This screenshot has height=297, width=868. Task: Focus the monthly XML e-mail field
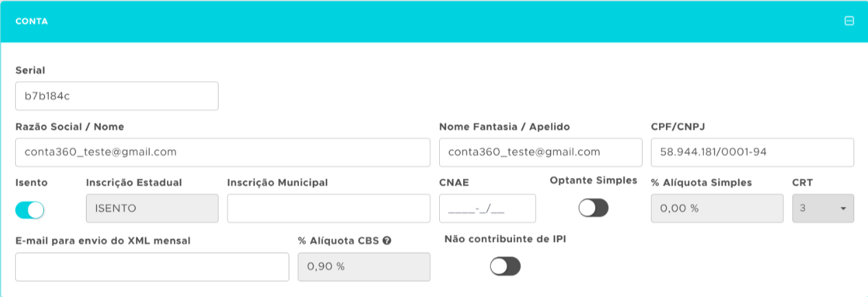tap(152, 267)
